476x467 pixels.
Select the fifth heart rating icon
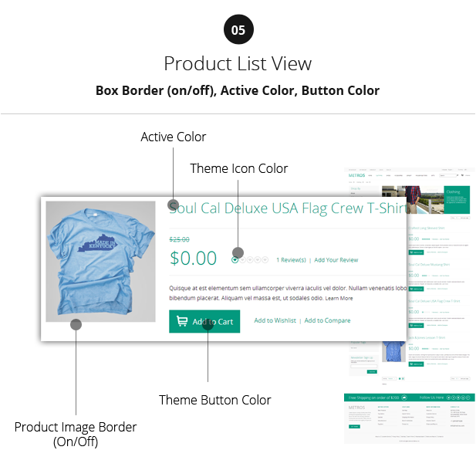tap(265, 260)
